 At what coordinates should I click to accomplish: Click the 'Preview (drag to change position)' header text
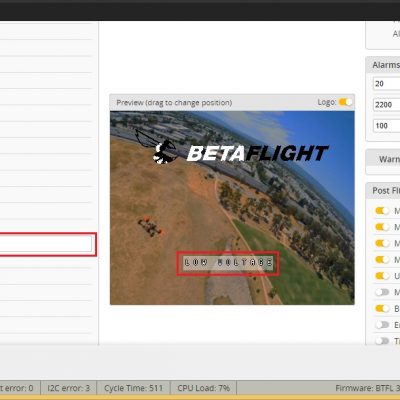[174, 103]
